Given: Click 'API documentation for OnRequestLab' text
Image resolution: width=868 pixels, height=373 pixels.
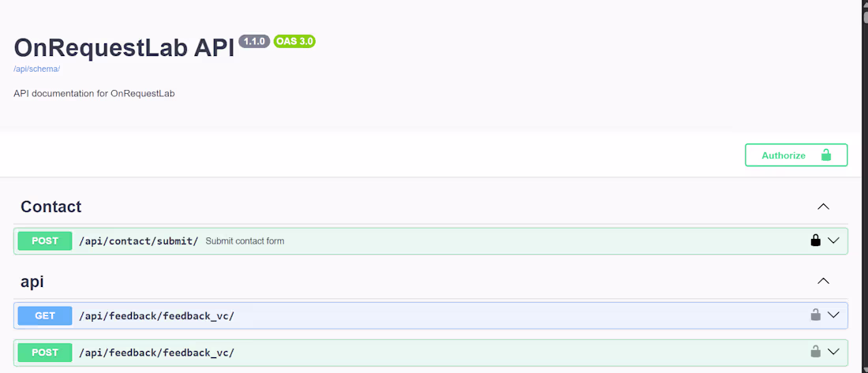Looking at the screenshot, I should (x=94, y=94).
